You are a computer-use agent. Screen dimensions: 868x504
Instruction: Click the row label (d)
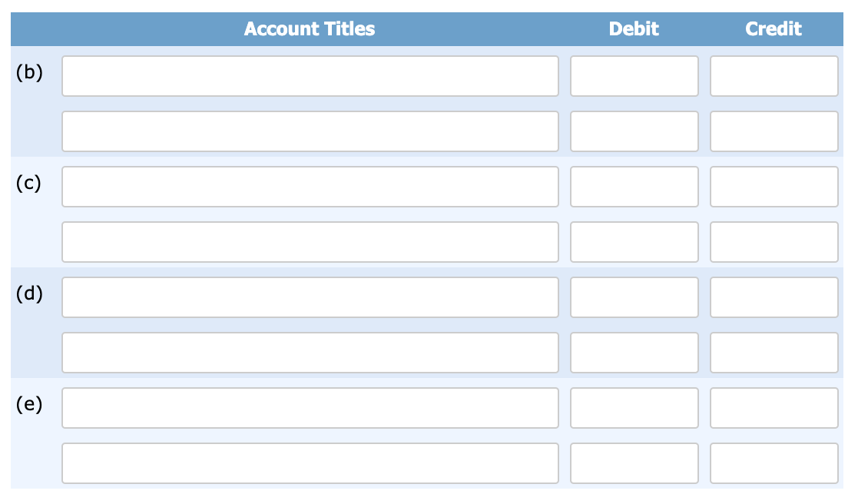[x=28, y=293]
